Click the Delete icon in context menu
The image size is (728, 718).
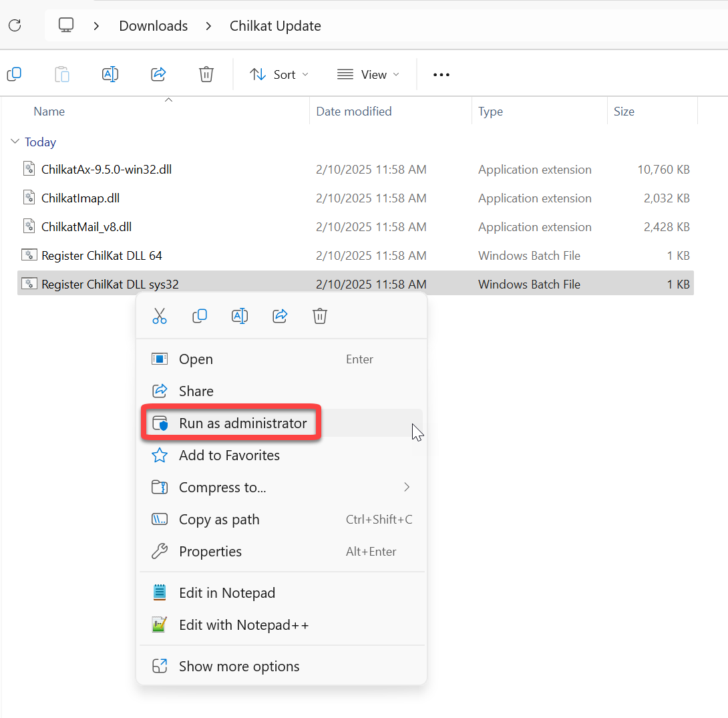coord(320,316)
